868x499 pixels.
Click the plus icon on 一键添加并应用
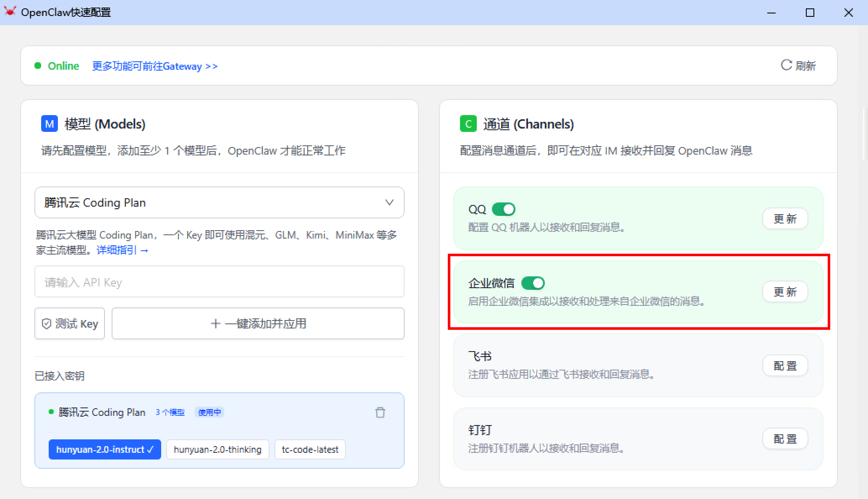point(215,324)
